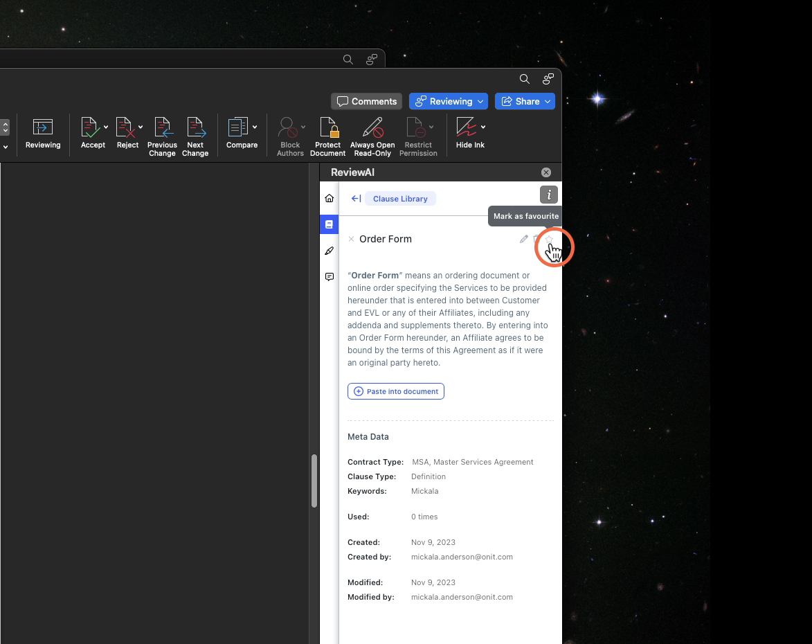Screen dimensions: 812x644
Task: Expand the Hide Ink dropdown arrow
Action: (x=483, y=127)
